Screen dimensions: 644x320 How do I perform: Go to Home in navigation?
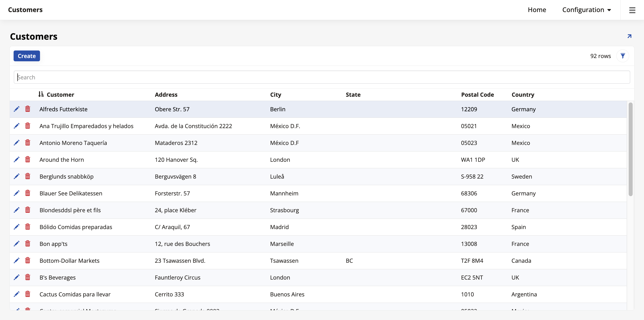click(x=537, y=10)
